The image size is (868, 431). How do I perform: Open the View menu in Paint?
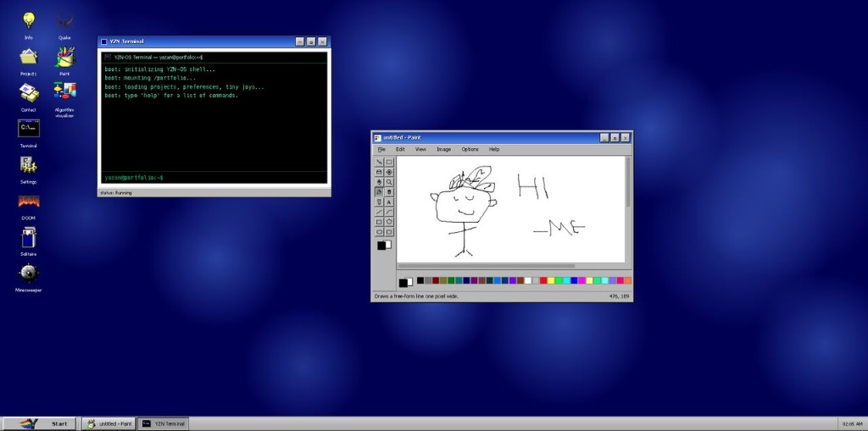tap(420, 149)
